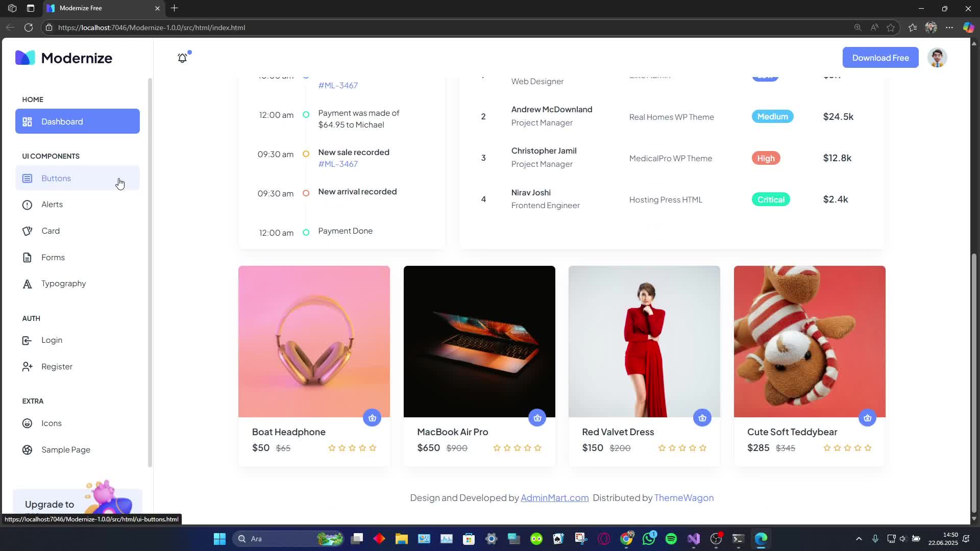Click the Red Valvet Dress image
Viewport: 980px width, 551px height.
pyautogui.click(x=644, y=341)
